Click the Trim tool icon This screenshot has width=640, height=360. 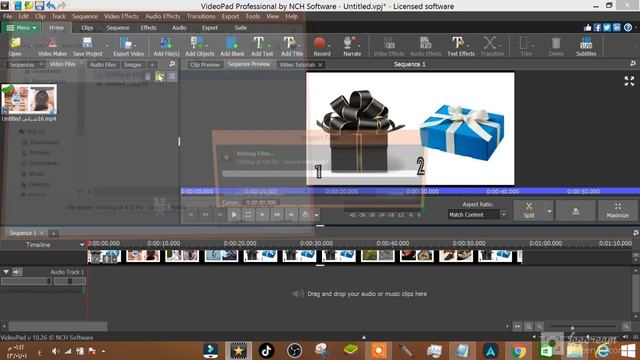pyautogui.click(x=526, y=46)
